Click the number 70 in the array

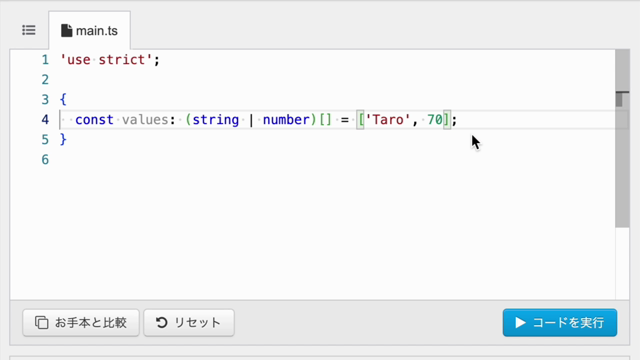pos(435,120)
